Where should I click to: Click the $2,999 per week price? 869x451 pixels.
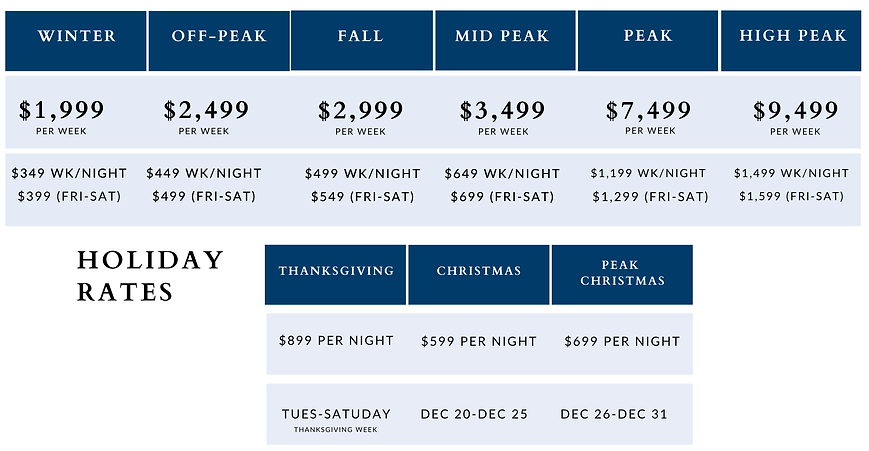point(360,110)
